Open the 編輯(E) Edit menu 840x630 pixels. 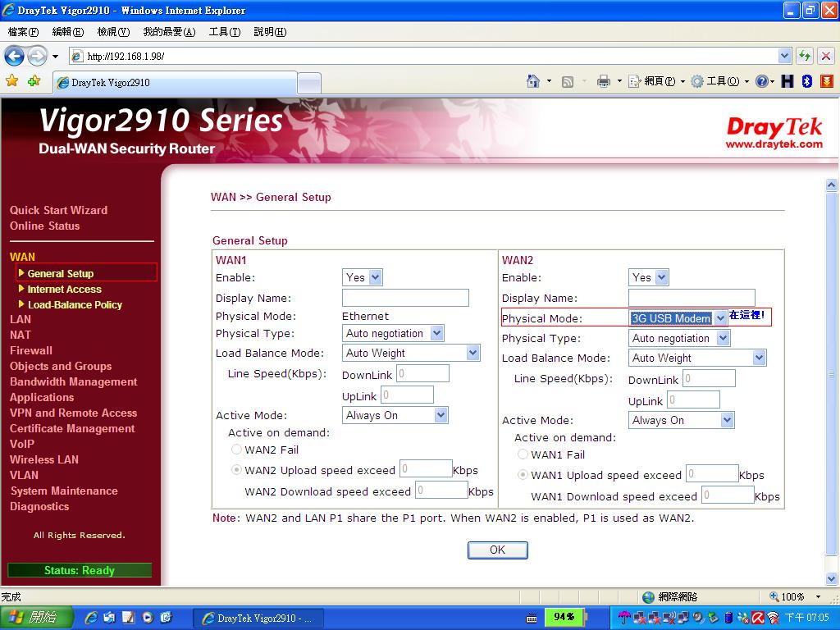[x=68, y=32]
